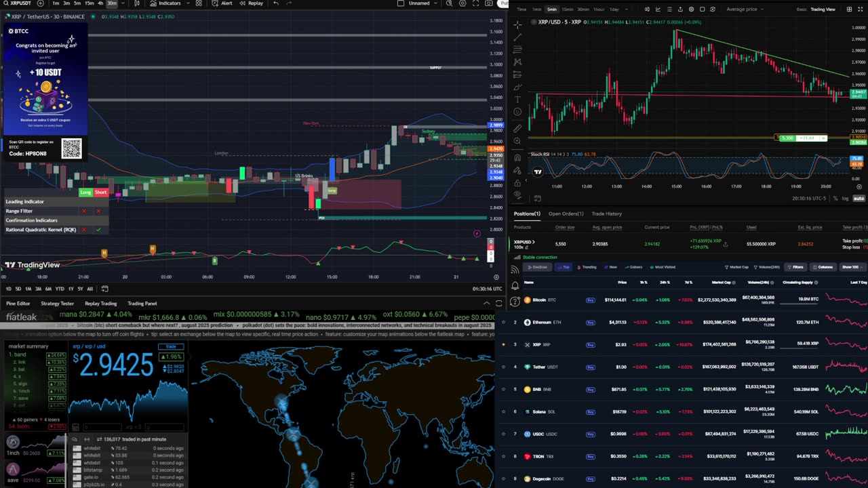This screenshot has height=488, width=868.
Task: Expand the timeframe dropdown after 30m
Action: (122, 3)
